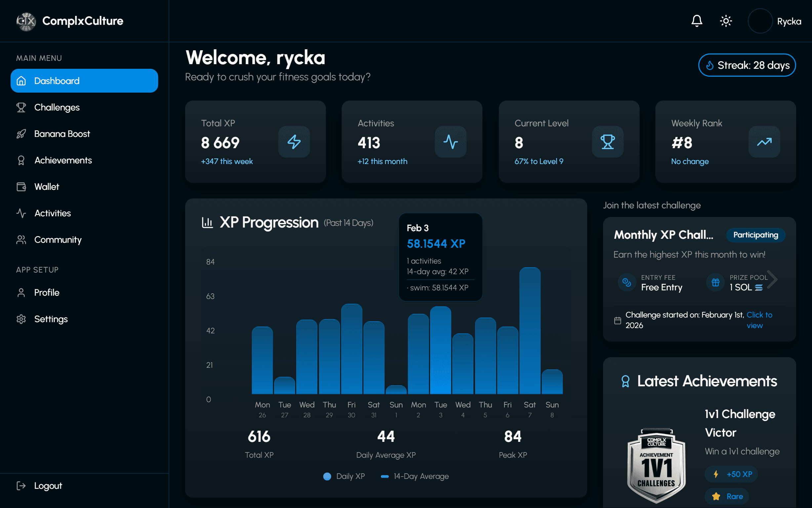Click the Weekly Rank trending arrow icon
Screen dimensions: 812x508
point(764,142)
